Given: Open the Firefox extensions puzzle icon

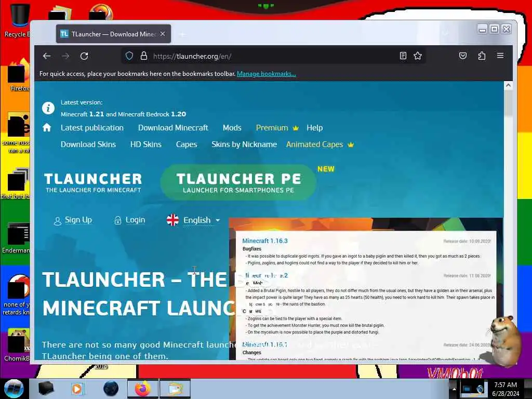Looking at the screenshot, I should pyautogui.click(x=482, y=56).
